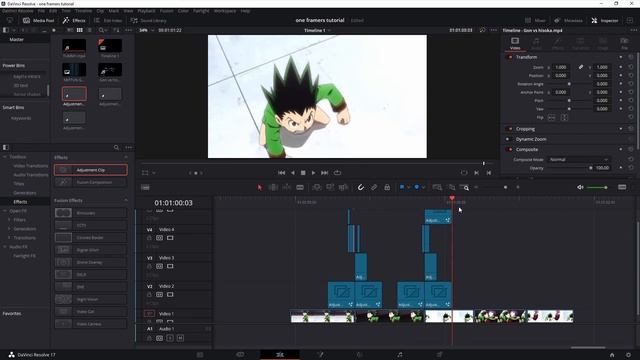The height and width of the screenshot is (360, 640).
Task: Enable the Dynamic Zoom switch
Action: pos(508,139)
